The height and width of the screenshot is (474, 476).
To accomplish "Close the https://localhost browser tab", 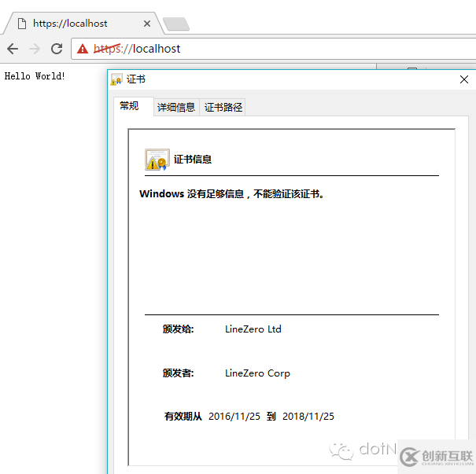I will click(147, 24).
